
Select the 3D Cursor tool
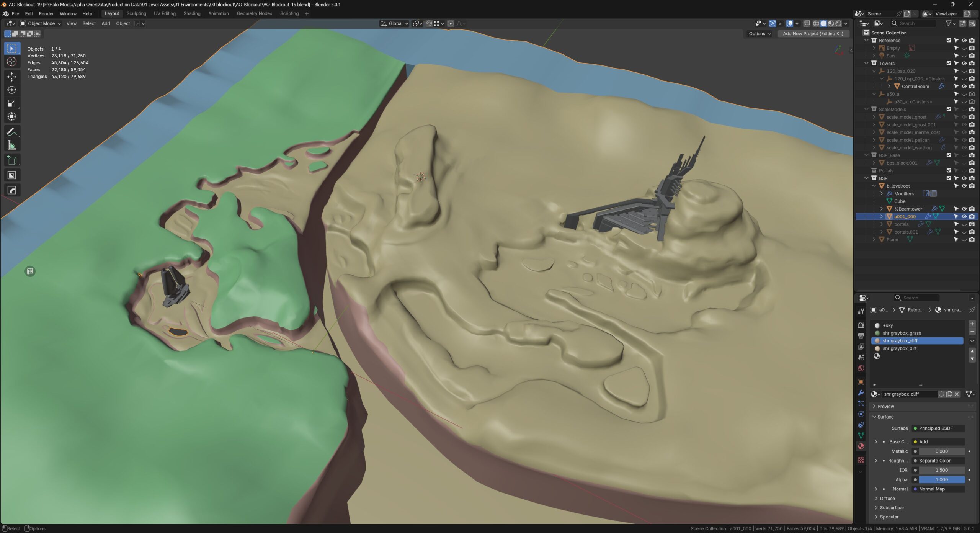pyautogui.click(x=12, y=62)
